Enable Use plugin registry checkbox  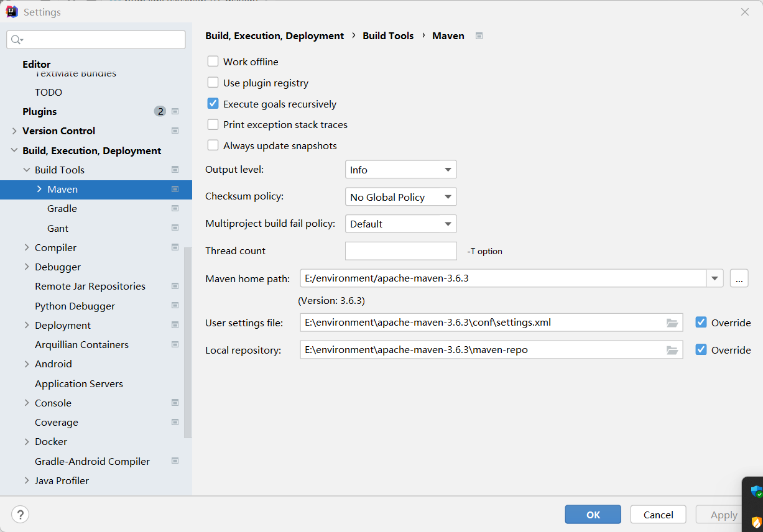pos(213,83)
